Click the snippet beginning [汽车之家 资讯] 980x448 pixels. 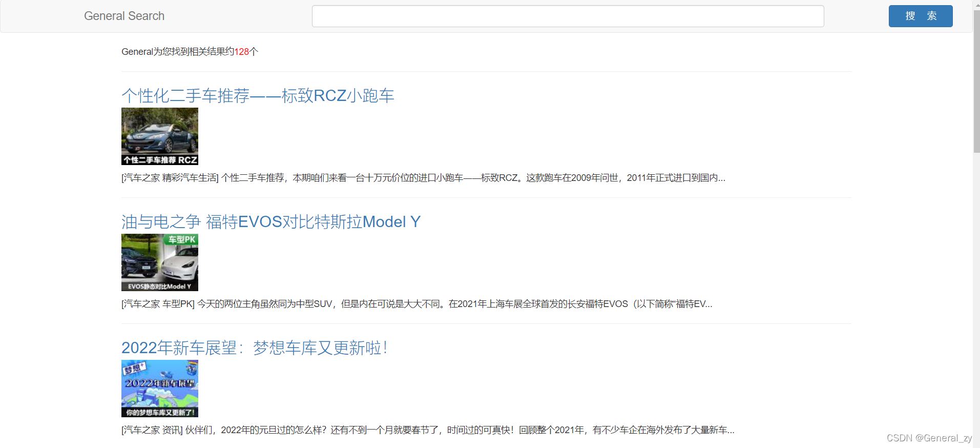coord(428,430)
